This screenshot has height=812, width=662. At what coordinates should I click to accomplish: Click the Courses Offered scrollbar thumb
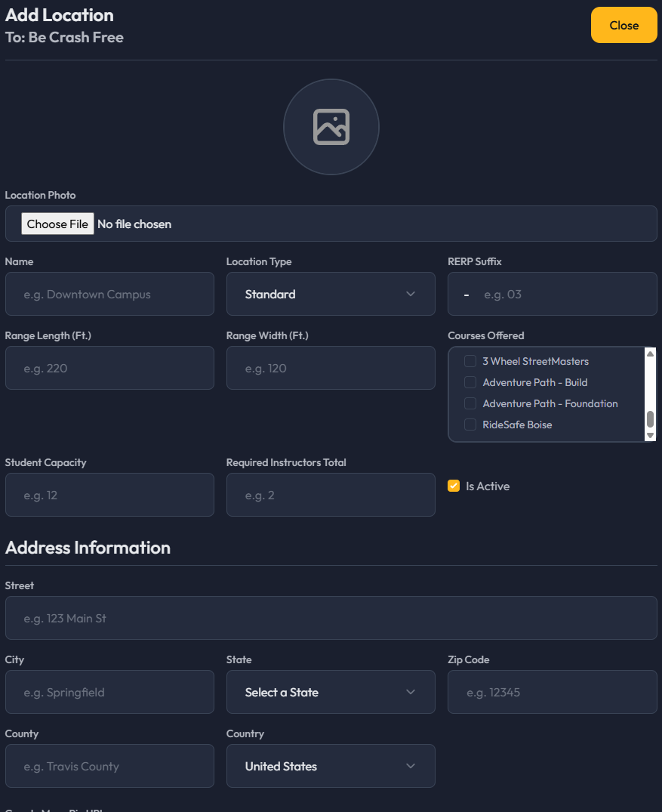coord(650,419)
